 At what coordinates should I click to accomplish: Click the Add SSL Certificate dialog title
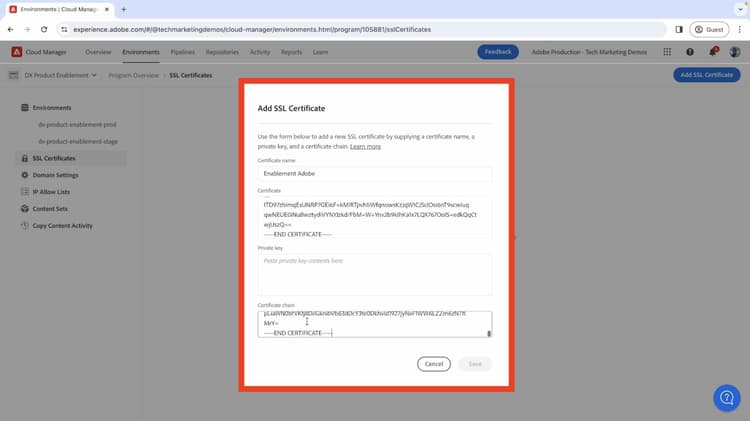[x=291, y=109]
